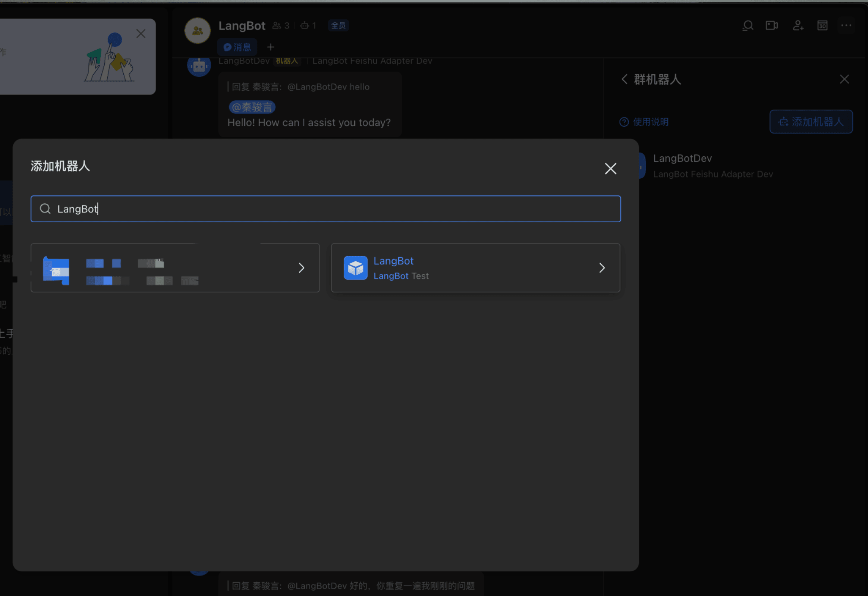This screenshot has width=868, height=596.
Task: Click inside the bot search input field
Action: coord(325,208)
